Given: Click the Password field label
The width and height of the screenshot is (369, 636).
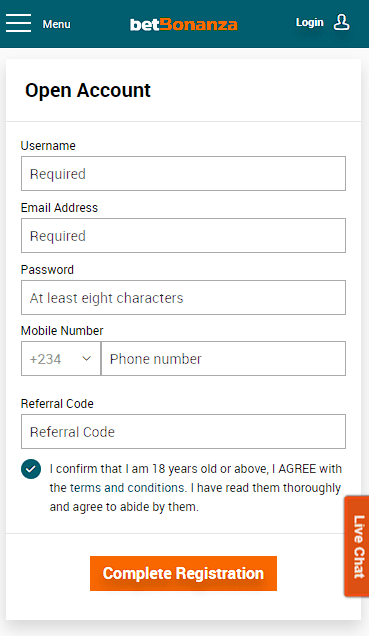Looking at the screenshot, I should [47, 270].
